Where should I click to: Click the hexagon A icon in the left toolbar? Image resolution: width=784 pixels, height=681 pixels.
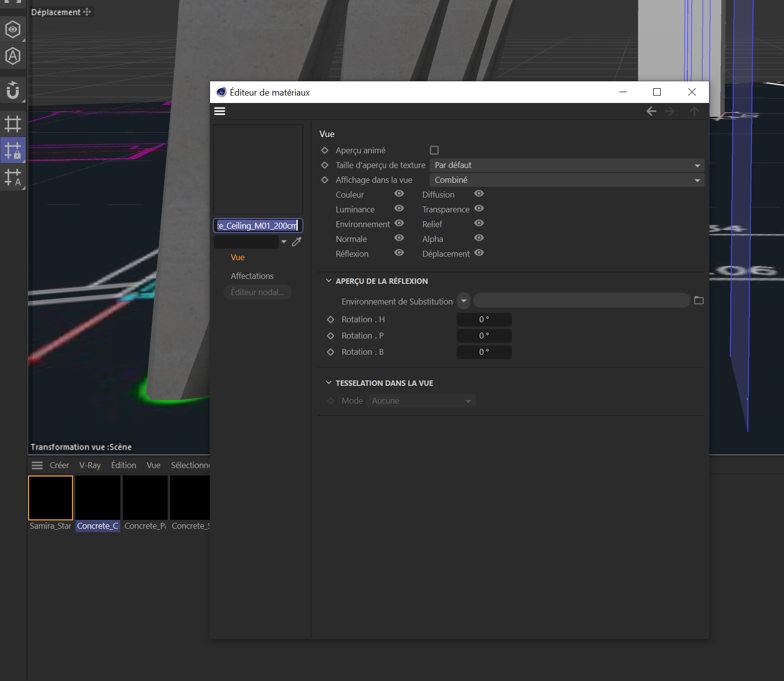point(13,56)
